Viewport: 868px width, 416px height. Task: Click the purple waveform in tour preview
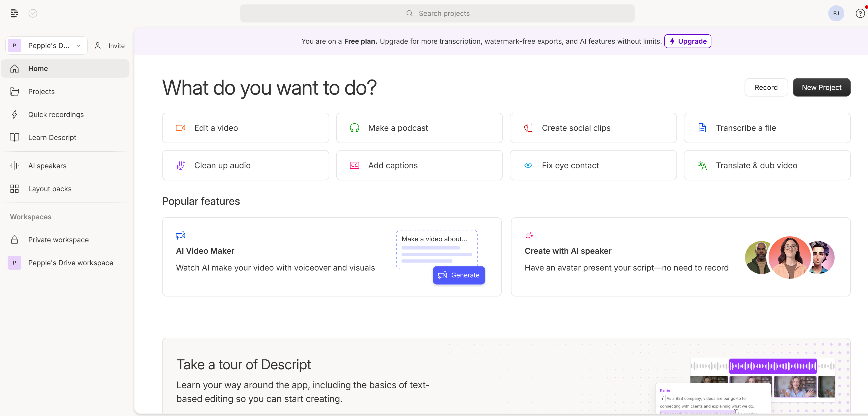[773, 366]
